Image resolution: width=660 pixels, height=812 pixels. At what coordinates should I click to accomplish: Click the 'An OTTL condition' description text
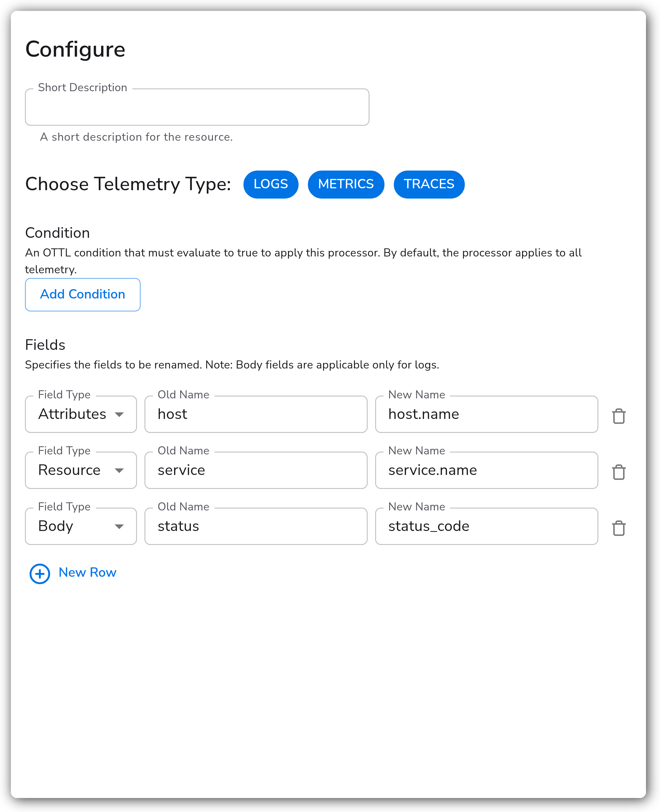coord(304,261)
